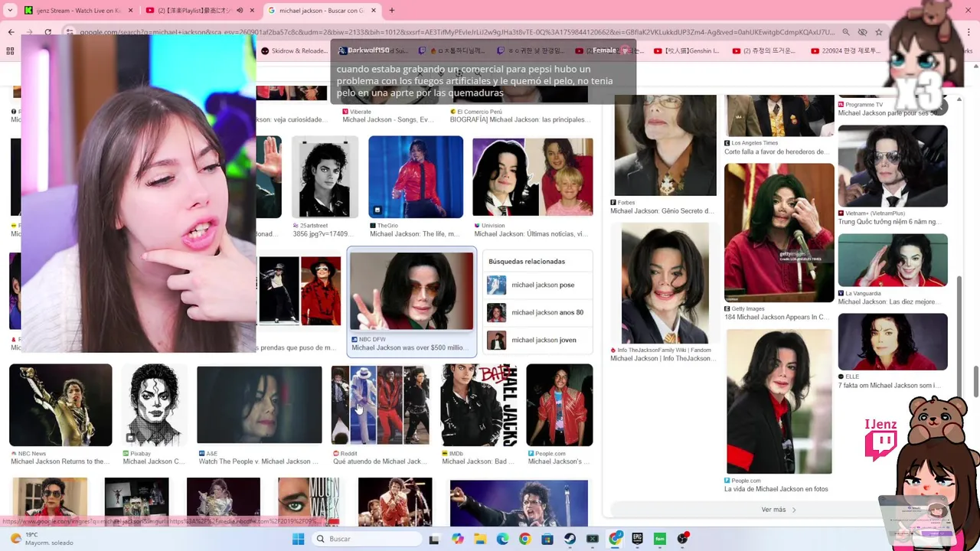The height and width of the screenshot is (551, 980).
Task: Open a new browser tab
Action: [391, 11]
